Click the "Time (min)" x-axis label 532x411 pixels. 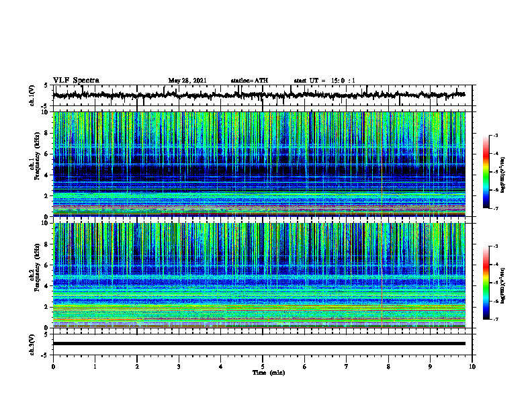point(269,373)
